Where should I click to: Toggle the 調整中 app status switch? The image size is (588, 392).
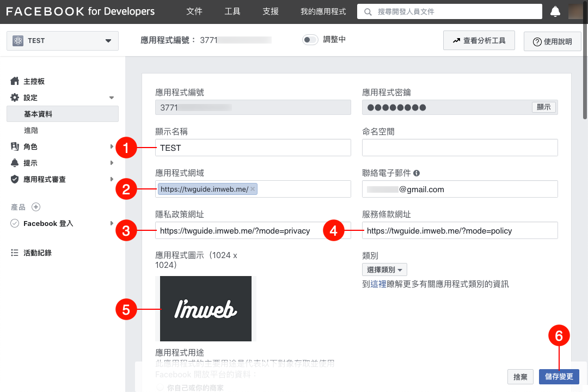click(x=310, y=39)
